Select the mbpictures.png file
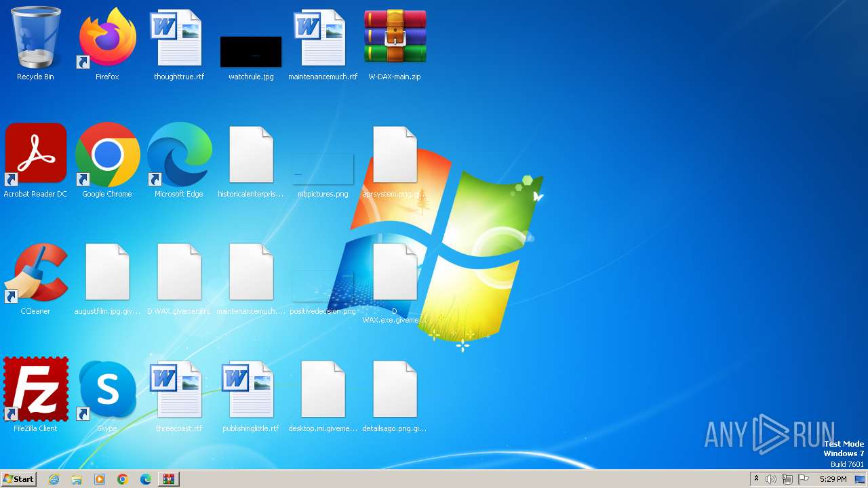The image size is (868, 488). 323,175
